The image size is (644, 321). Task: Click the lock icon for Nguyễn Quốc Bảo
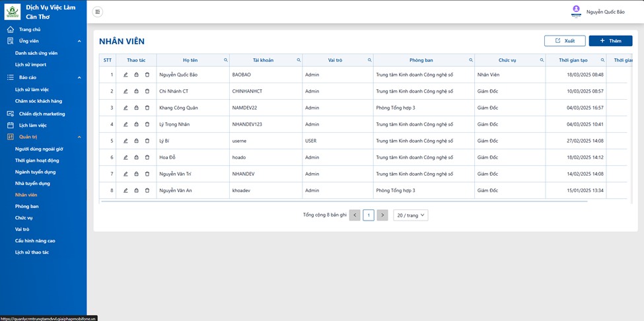[x=136, y=75]
